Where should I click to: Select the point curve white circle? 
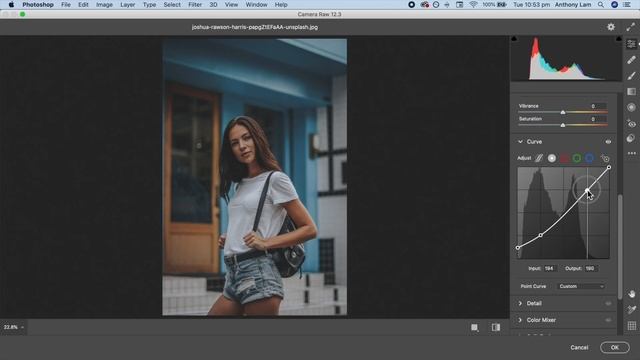click(x=551, y=158)
